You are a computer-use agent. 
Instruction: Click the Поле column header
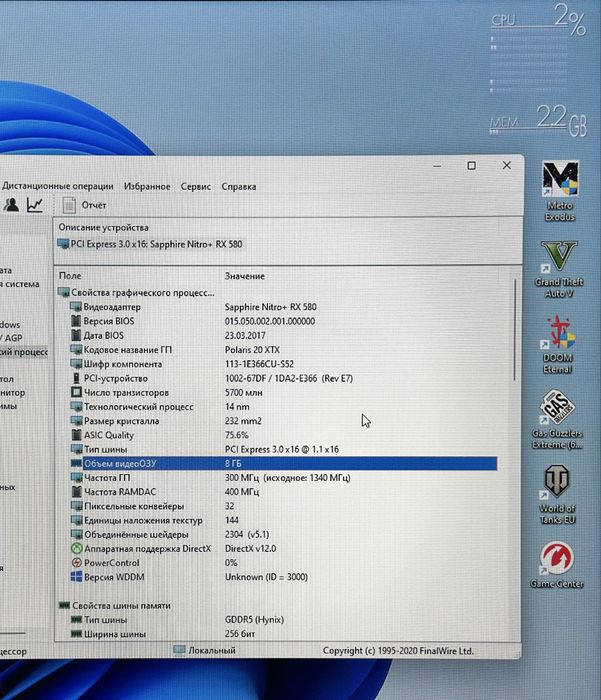[x=70, y=276]
